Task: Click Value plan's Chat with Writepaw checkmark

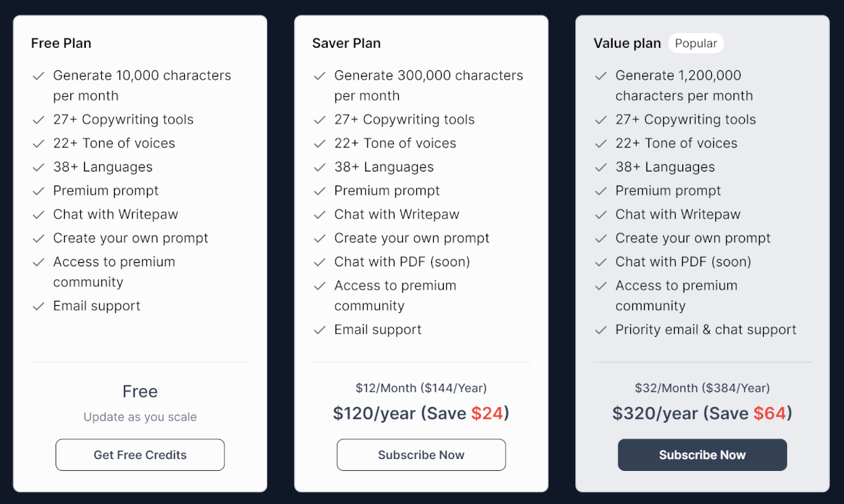Action: tap(601, 215)
